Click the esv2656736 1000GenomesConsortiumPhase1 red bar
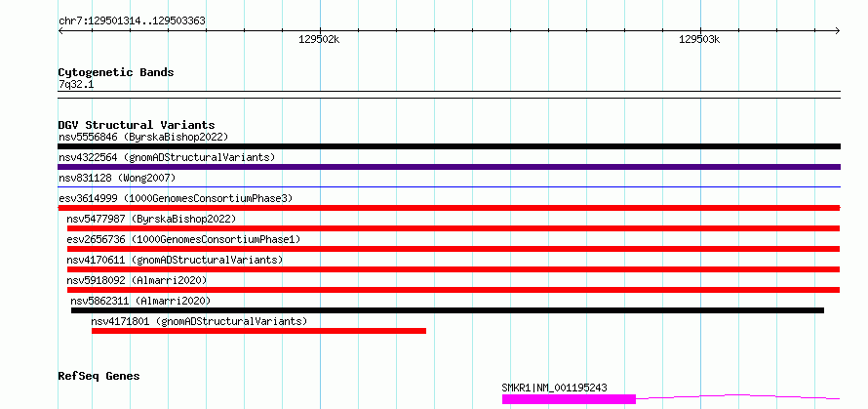Image resolution: width=868 pixels, height=409 pixels. coord(454,249)
